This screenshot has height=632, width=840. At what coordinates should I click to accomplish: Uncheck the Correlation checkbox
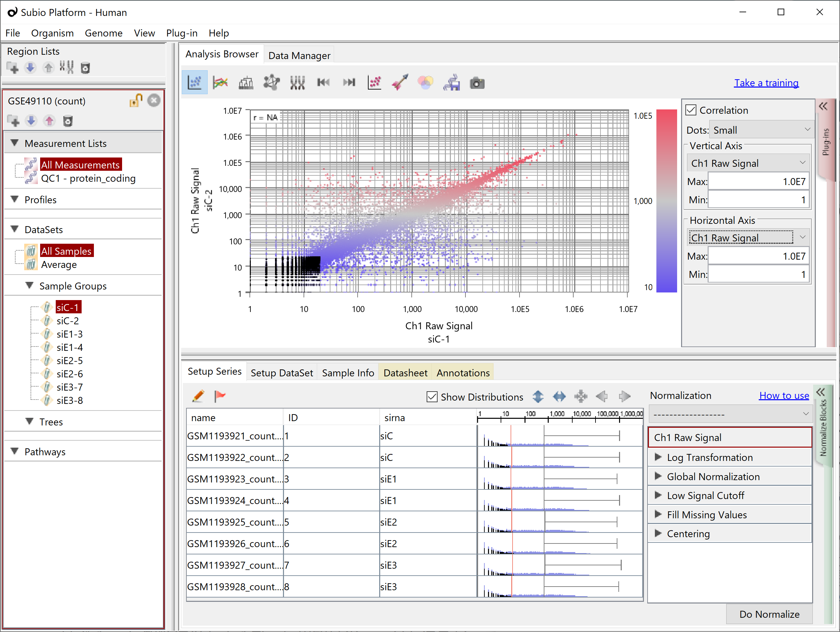coord(691,110)
